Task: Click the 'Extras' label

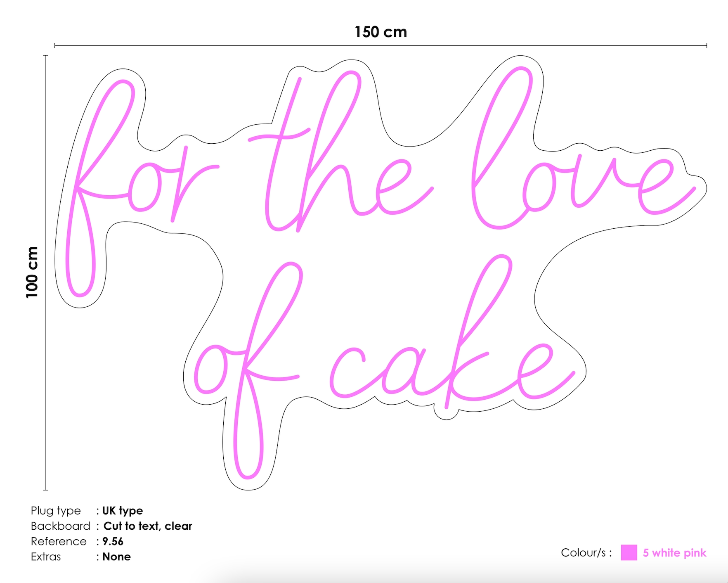Action: (46, 557)
